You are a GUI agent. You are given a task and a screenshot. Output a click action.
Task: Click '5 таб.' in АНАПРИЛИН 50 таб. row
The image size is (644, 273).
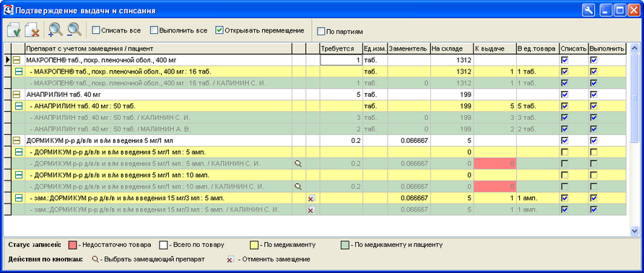526,106
